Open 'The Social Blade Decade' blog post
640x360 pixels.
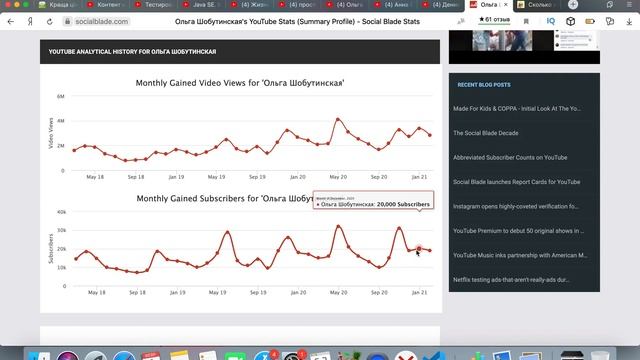(x=486, y=133)
